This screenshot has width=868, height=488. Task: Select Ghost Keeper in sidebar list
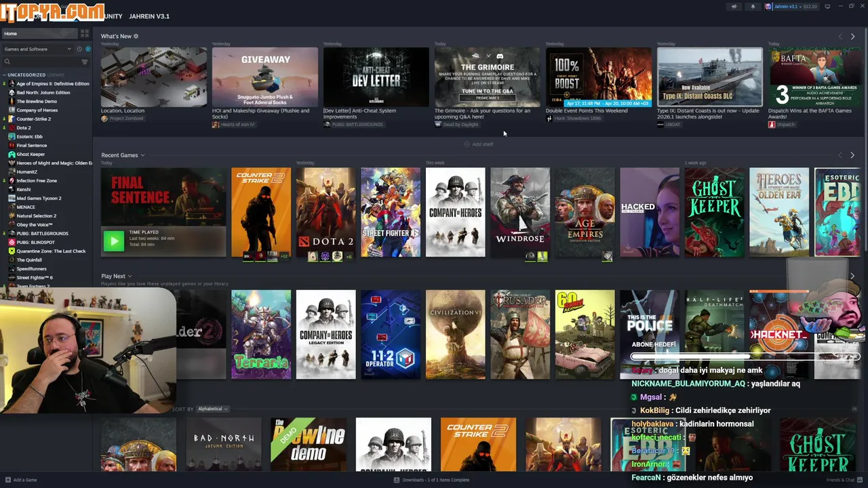tap(31, 155)
